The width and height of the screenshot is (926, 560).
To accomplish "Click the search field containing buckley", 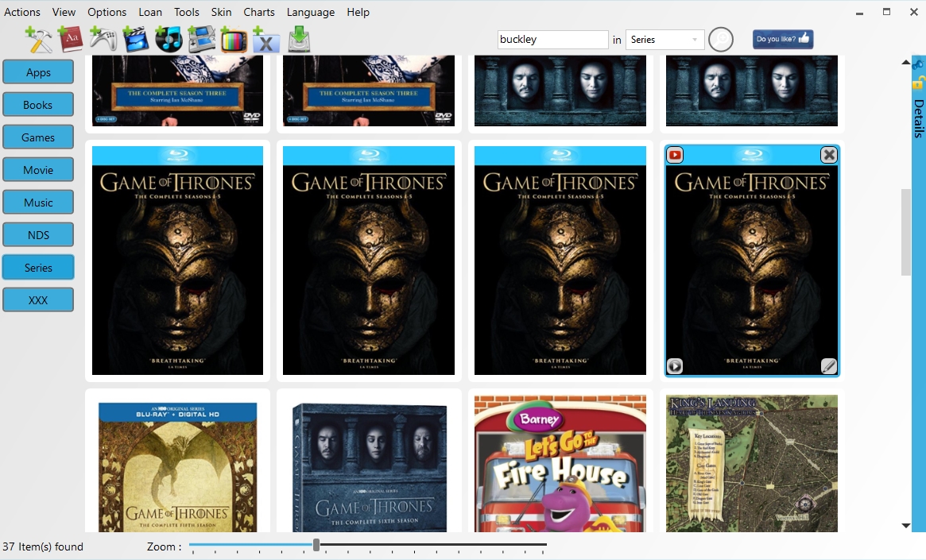I will [x=552, y=40].
